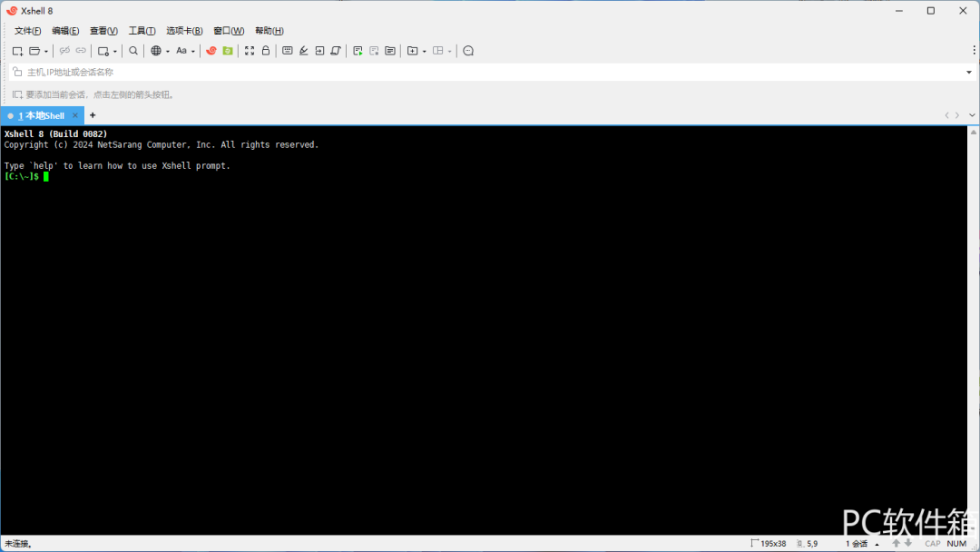
Task: Click previous tab left chevron
Action: click(x=946, y=115)
